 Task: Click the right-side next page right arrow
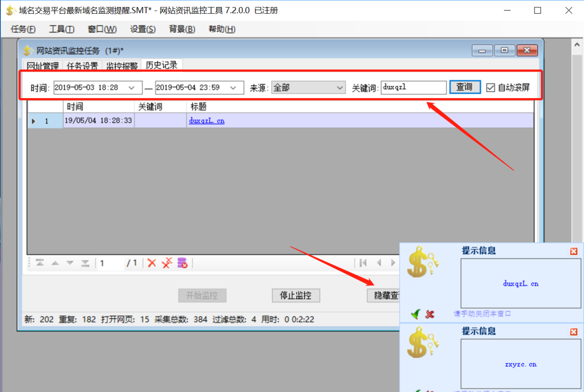point(393,263)
